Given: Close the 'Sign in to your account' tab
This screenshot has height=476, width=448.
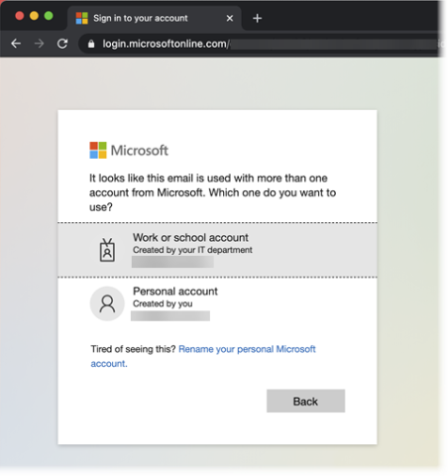Looking at the screenshot, I should 230,18.
